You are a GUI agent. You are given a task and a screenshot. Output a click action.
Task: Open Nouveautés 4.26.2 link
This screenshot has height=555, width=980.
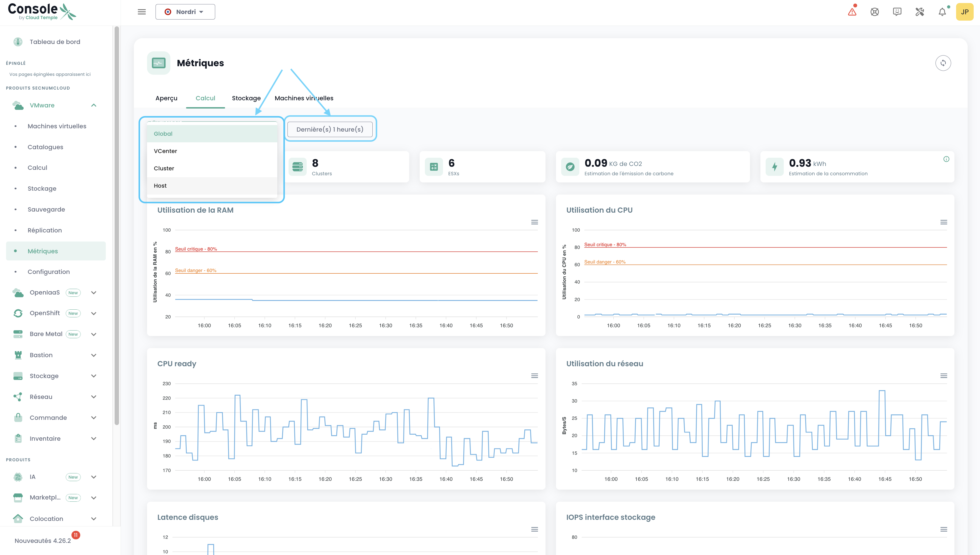tap(43, 540)
